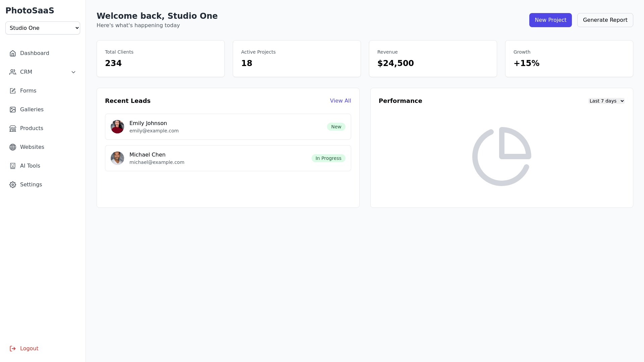Follow the View All leads link
This screenshot has width=644, height=362.
(x=340, y=101)
